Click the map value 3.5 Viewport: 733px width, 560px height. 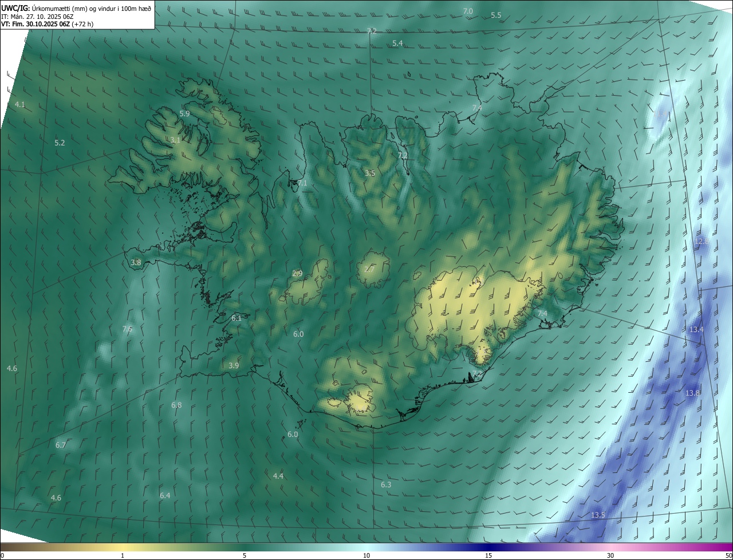point(370,173)
